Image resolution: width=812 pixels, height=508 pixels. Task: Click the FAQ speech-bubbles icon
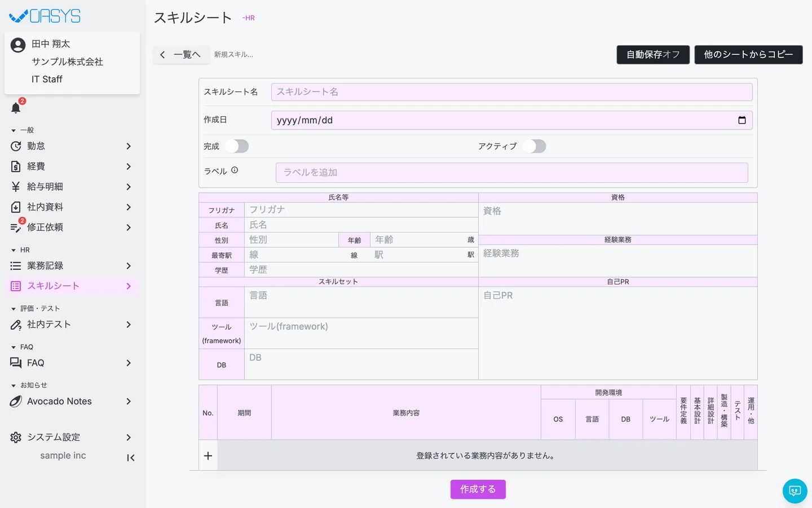coord(16,363)
